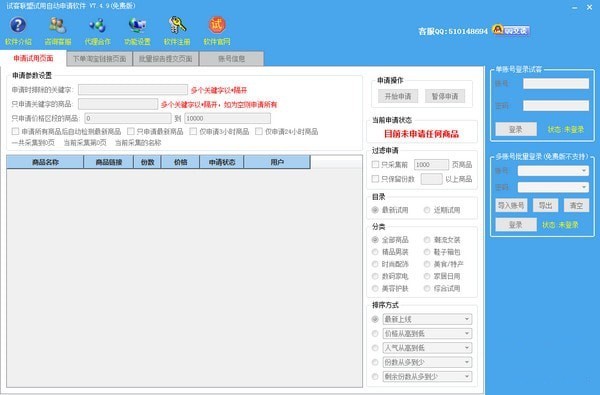Switch to the 申请试用页面 tab
Viewport: 600px width, 395px height.
(x=33, y=58)
